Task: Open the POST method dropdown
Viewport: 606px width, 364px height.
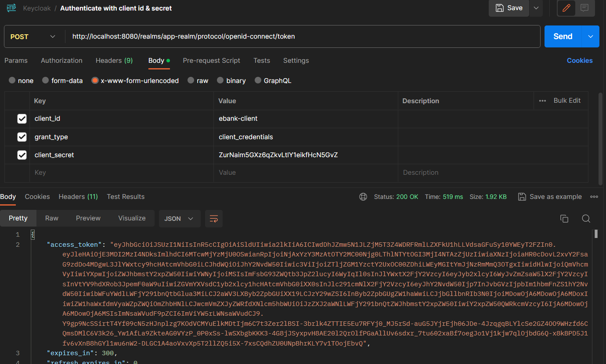Action: tap(33, 36)
